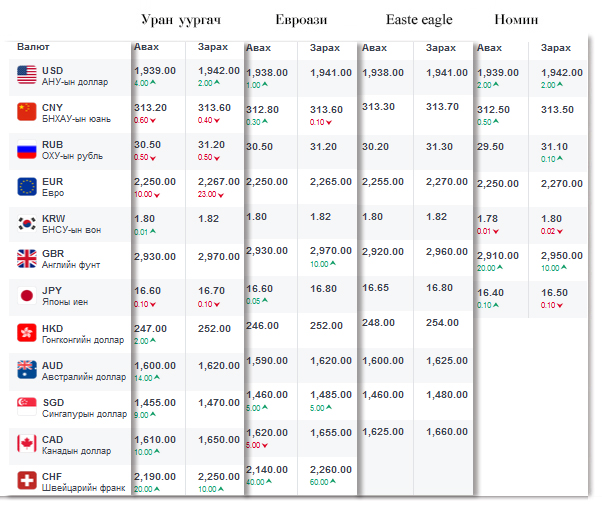Click the RUB Russia flag icon
The width and height of the screenshot is (602, 506).
click(x=27, y=149)
